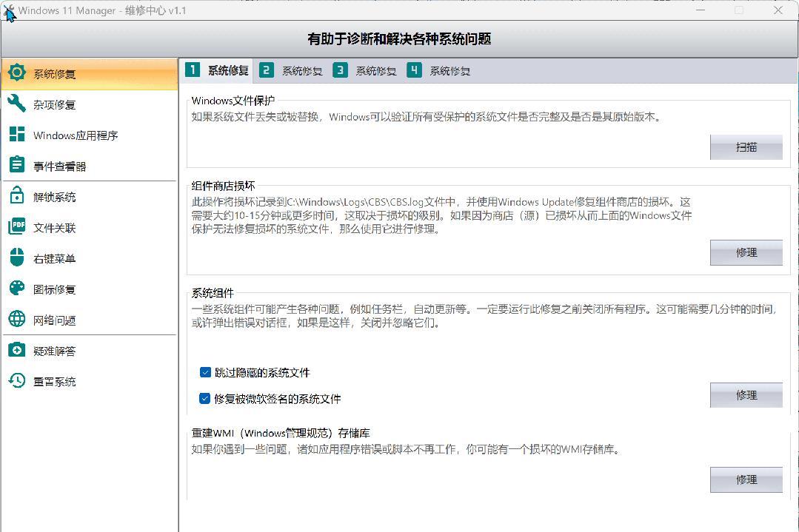Uncheck 修复被微软签名的系统文件 checkbox
This screenshot has width=799, height=532.
(x=205, y=398)
